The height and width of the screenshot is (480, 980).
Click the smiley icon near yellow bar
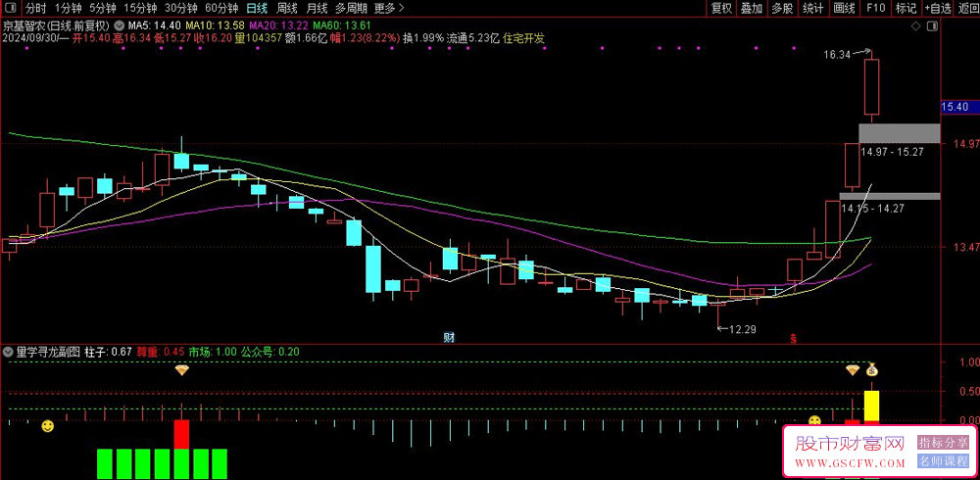[814, 420]
